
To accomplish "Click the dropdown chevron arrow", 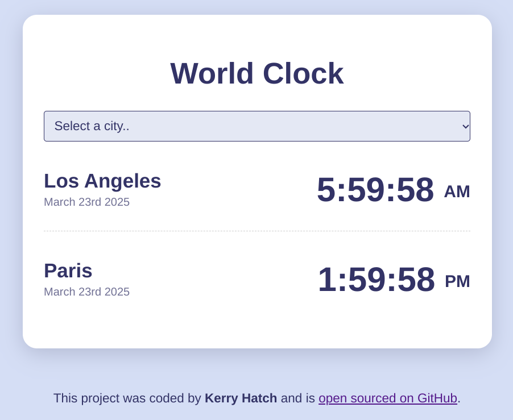I will pyautogui.click(x=463, y=126).
